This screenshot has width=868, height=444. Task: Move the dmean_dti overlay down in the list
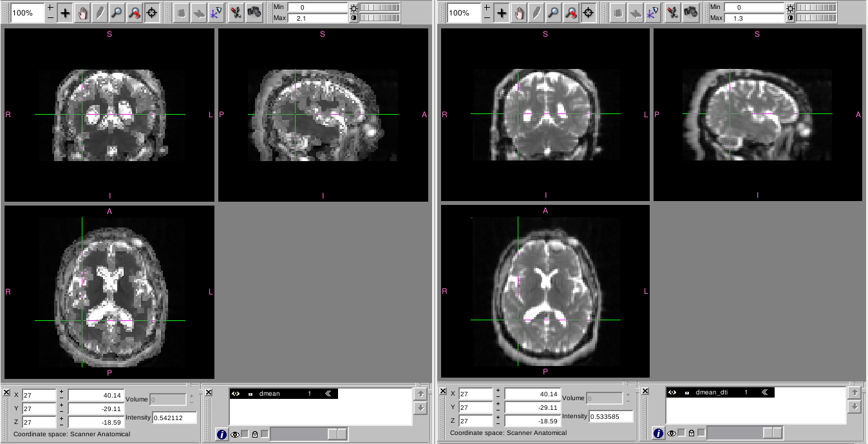854,407
